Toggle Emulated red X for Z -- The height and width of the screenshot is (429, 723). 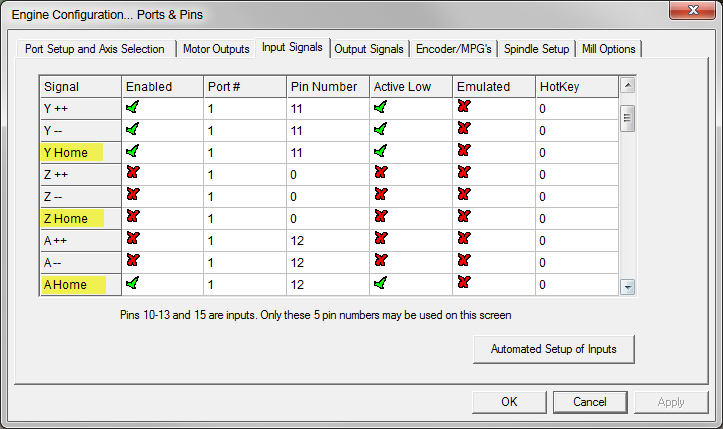point(464,194)
